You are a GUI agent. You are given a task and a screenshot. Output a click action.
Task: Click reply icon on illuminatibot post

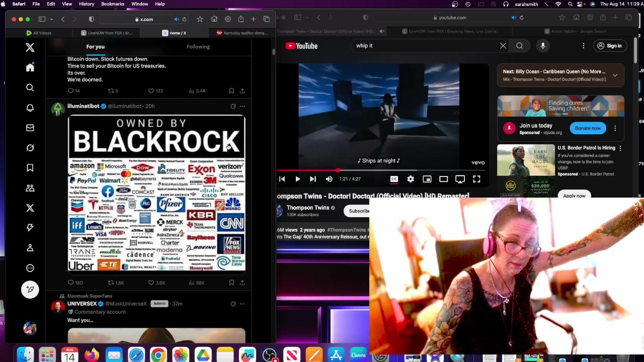pos(71,283)
